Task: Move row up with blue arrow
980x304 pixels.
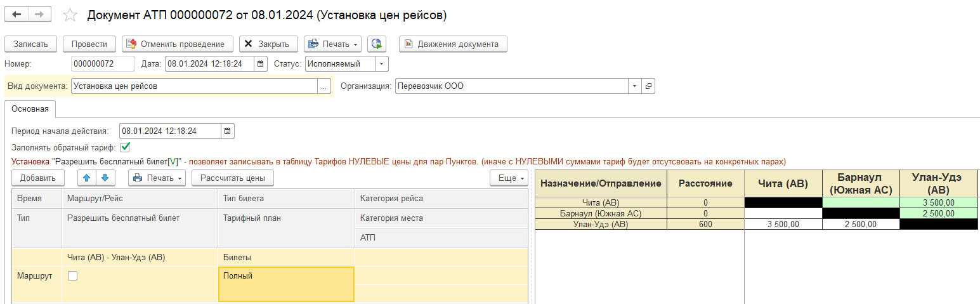Action: (86, 178)
